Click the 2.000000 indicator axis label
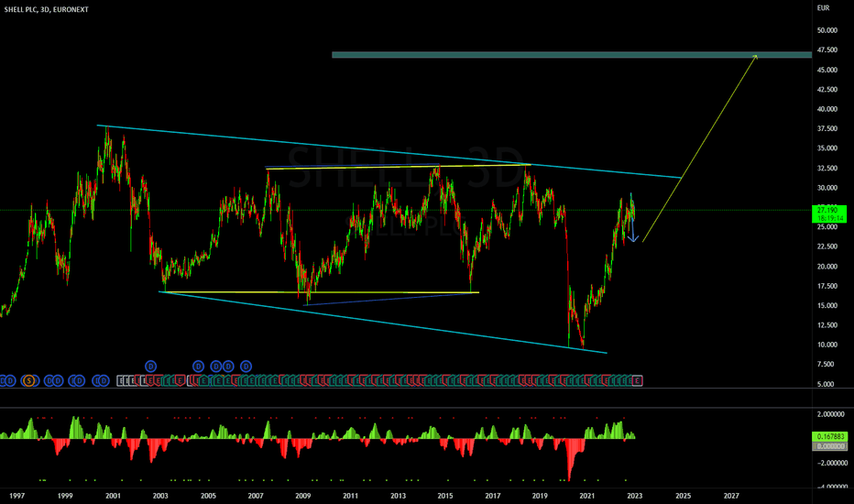854x504 pixels. coord(832,414)
